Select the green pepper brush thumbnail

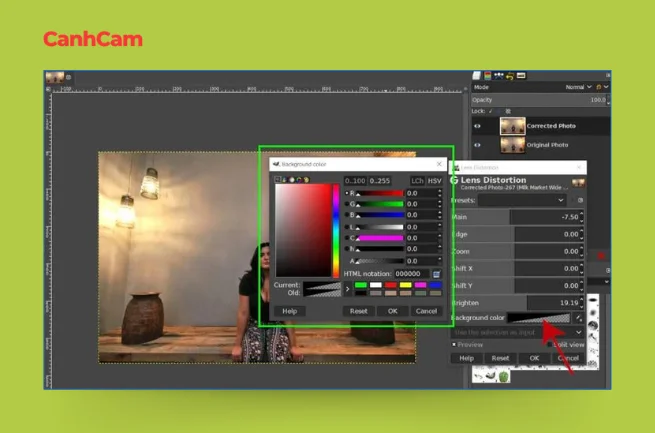[504, 376]
